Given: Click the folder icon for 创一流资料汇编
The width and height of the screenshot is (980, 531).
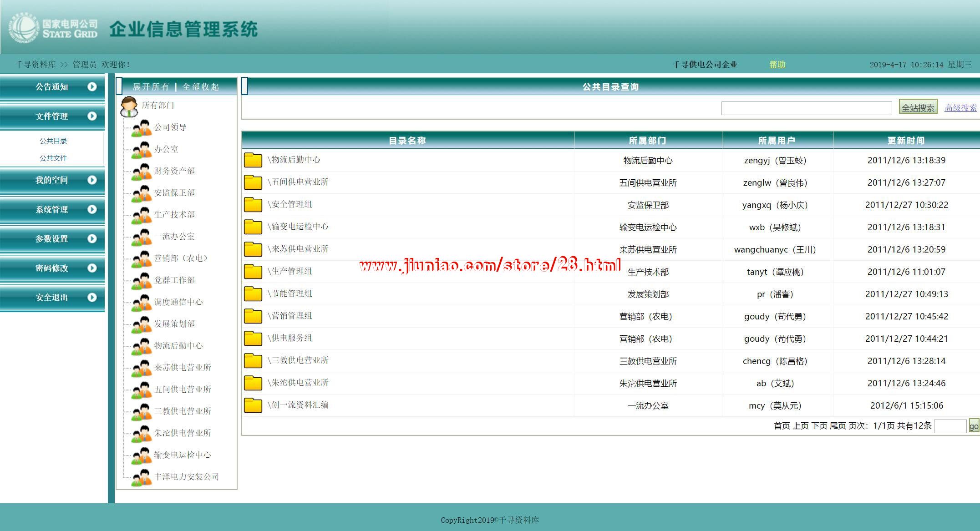Looking at the screenshot, I should [x=253, y=405].
